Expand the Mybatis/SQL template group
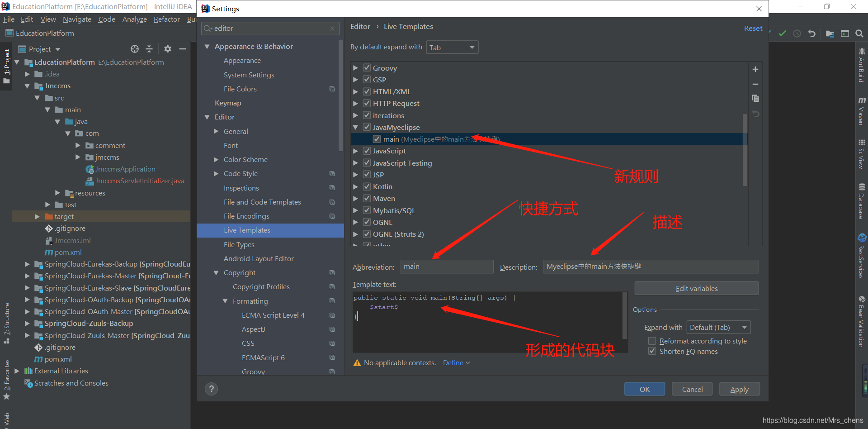Viewport: 868px width, 429px height. [x=355, y=210]
